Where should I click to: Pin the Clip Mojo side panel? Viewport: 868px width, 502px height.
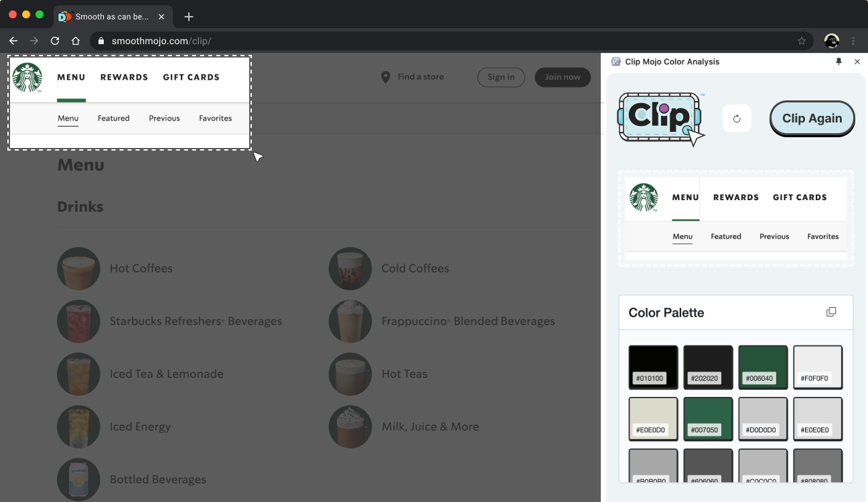tap(839, 62)
